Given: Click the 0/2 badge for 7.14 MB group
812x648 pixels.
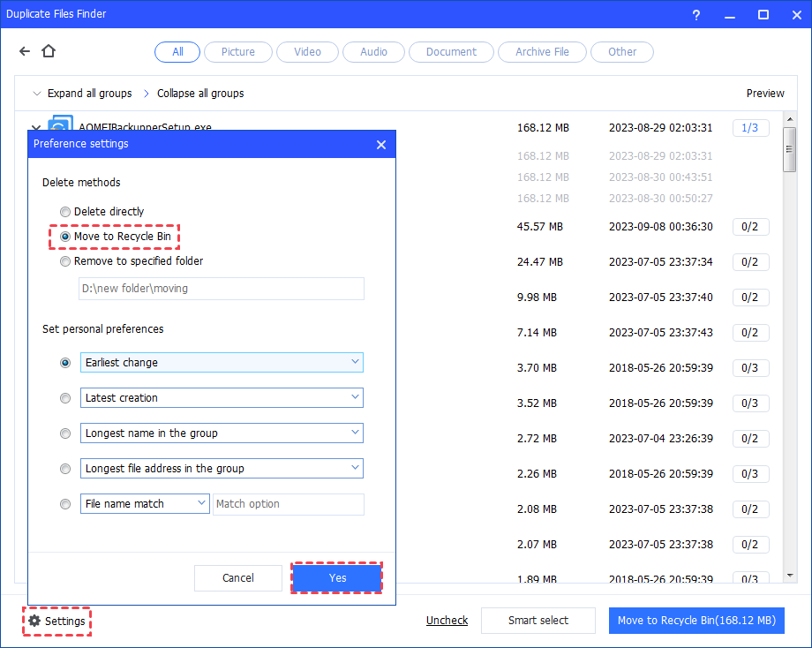Looking at the screenshot, I should (750, 333).
